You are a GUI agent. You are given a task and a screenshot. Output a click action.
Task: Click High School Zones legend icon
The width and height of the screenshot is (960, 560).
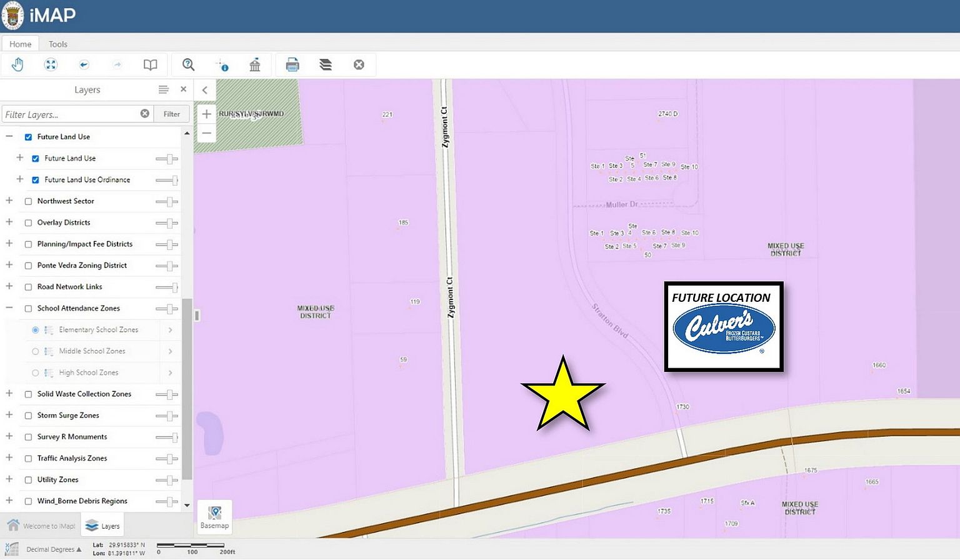[49, 372]
